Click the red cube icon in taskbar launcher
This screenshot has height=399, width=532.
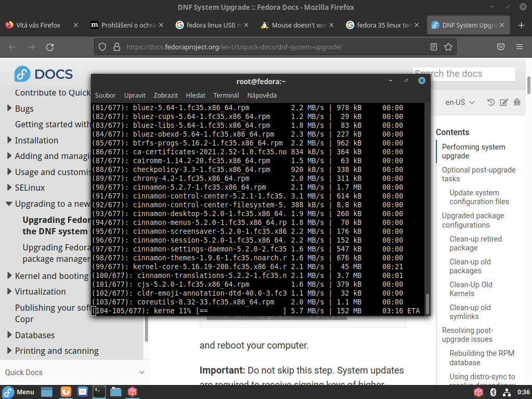tap(132, 392)
